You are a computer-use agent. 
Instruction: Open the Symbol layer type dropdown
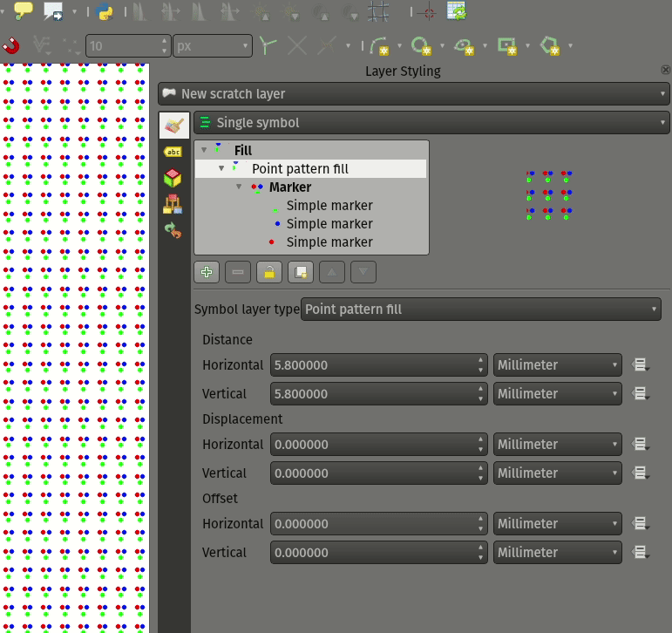coord(480,310)
